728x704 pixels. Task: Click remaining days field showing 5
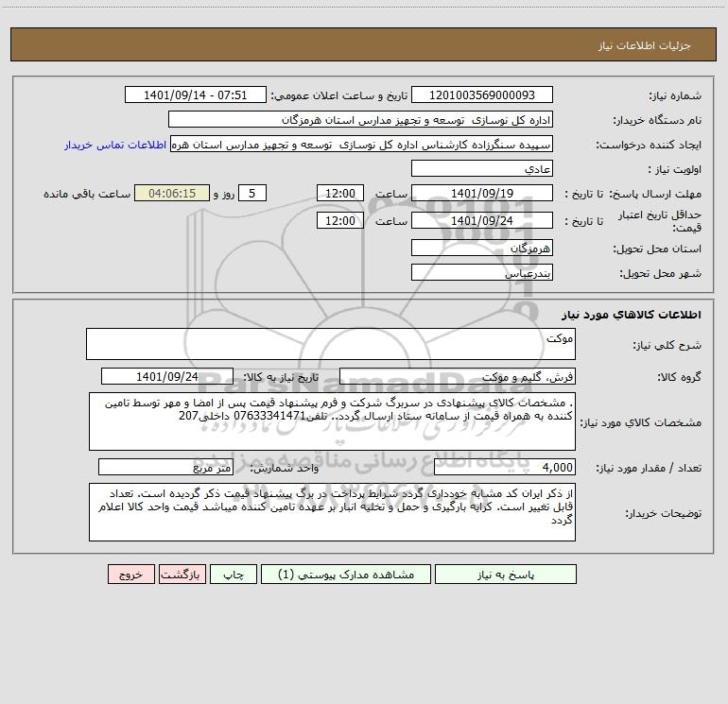tap(252, 193)
